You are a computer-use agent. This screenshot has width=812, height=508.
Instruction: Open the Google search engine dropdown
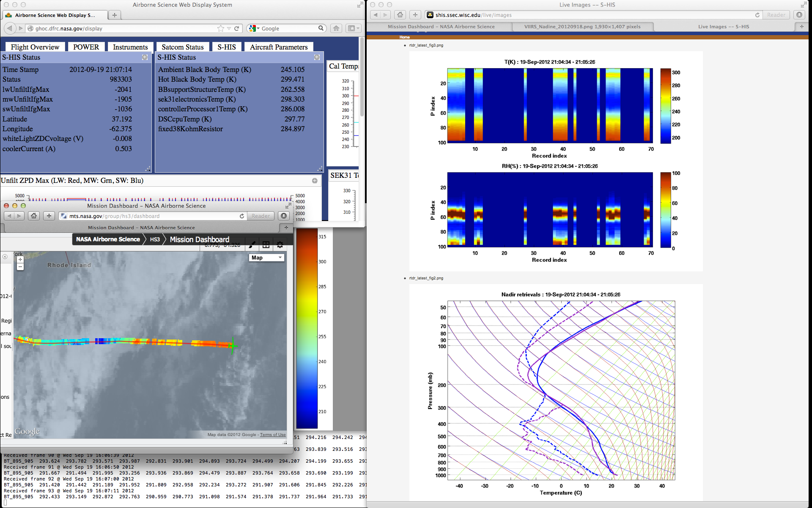coord(254,28)
